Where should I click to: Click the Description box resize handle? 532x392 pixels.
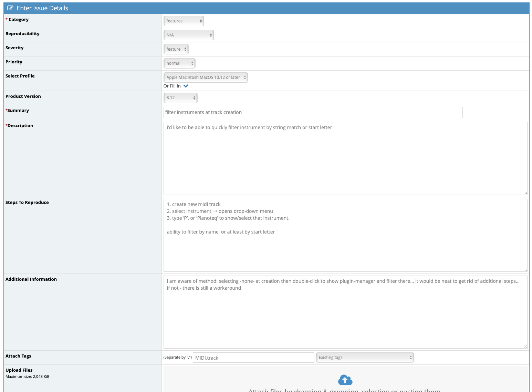(x=525, y=193)
